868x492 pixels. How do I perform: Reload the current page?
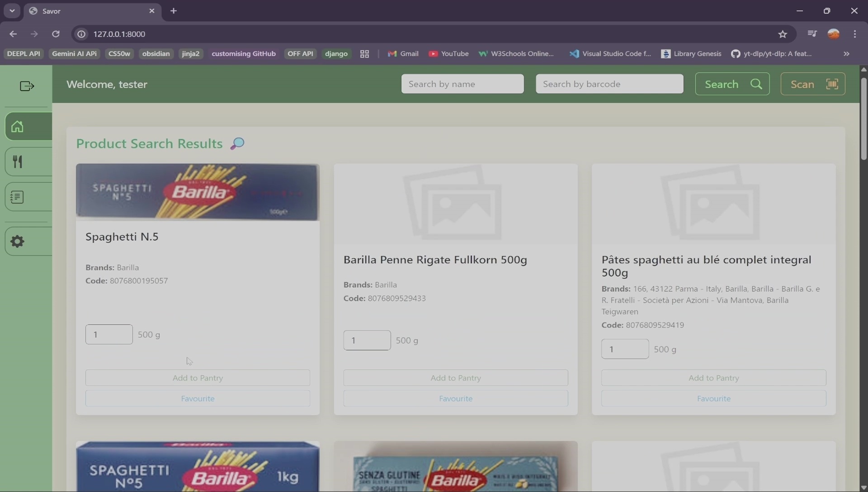[56, 34]
